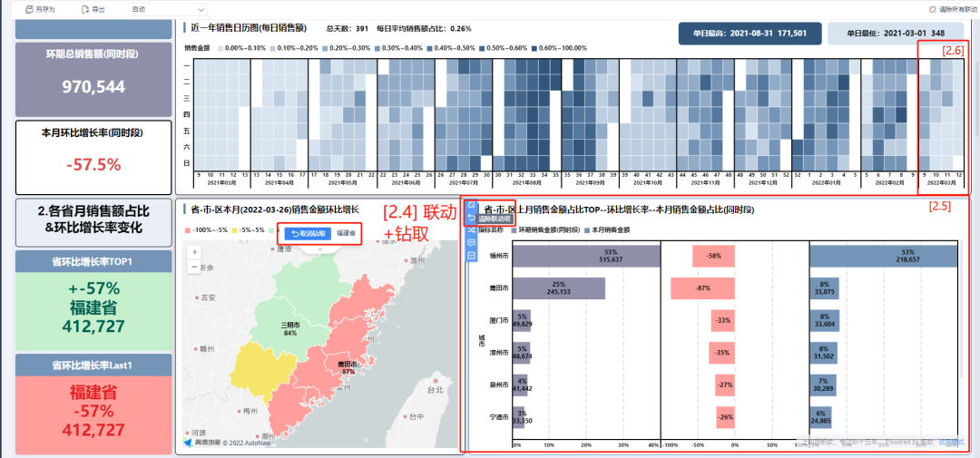This screenshot has height=458, width=980.
Task: Click the 泉州市 41,442 bar
Action: tap(520, 384)
